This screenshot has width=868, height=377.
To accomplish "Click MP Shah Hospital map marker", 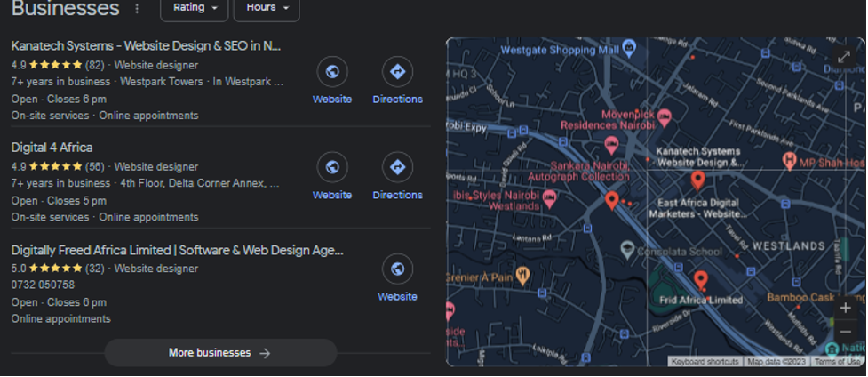I will coord(790,161).
